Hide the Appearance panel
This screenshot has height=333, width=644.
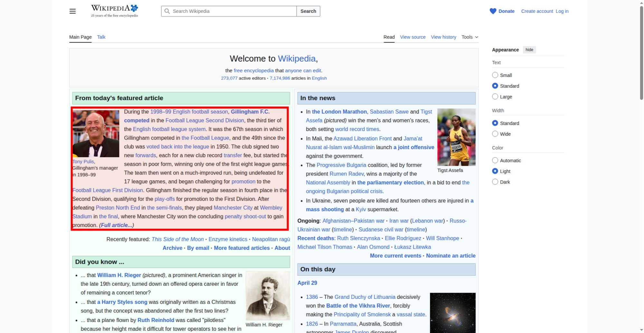529,50
